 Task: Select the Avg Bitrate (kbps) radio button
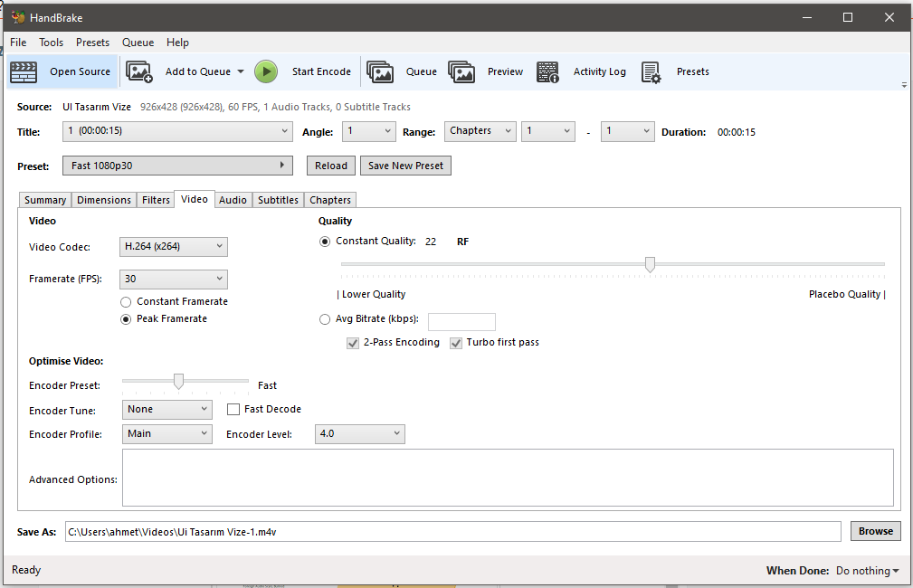325,319
